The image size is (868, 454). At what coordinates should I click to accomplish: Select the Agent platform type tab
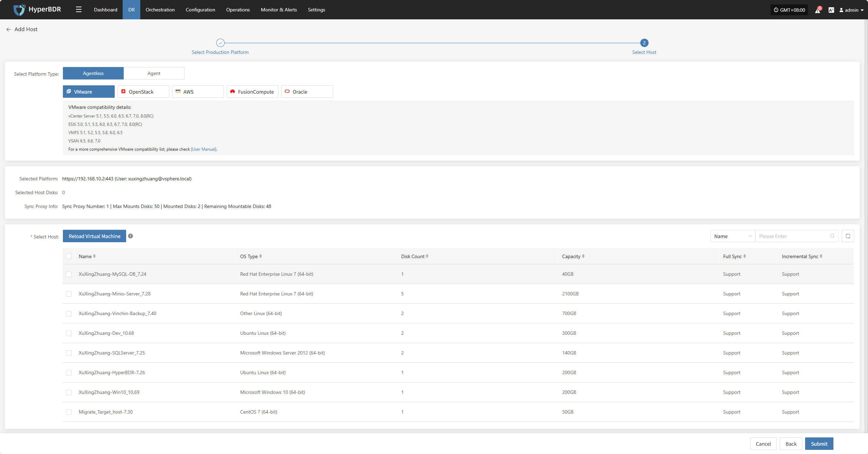pos(154,73)
